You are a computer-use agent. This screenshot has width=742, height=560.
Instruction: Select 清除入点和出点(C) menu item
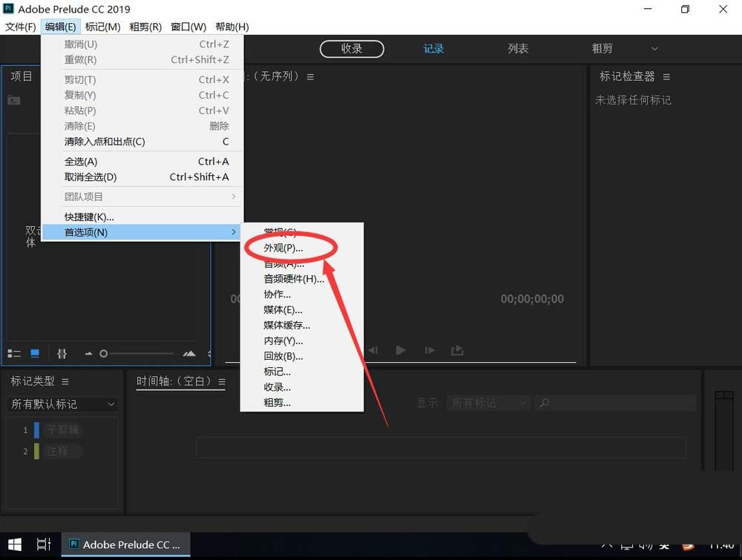(142, 142)
